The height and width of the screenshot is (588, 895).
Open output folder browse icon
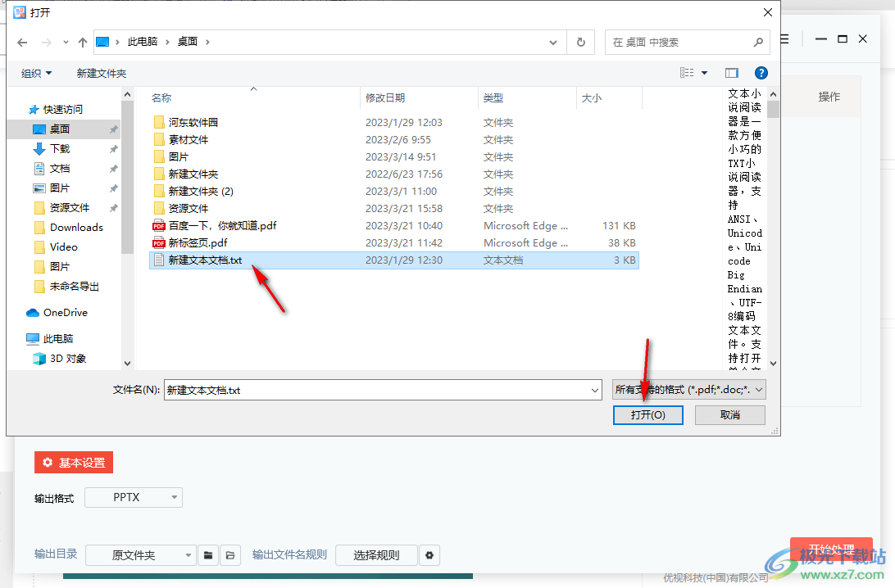[208, 555]
